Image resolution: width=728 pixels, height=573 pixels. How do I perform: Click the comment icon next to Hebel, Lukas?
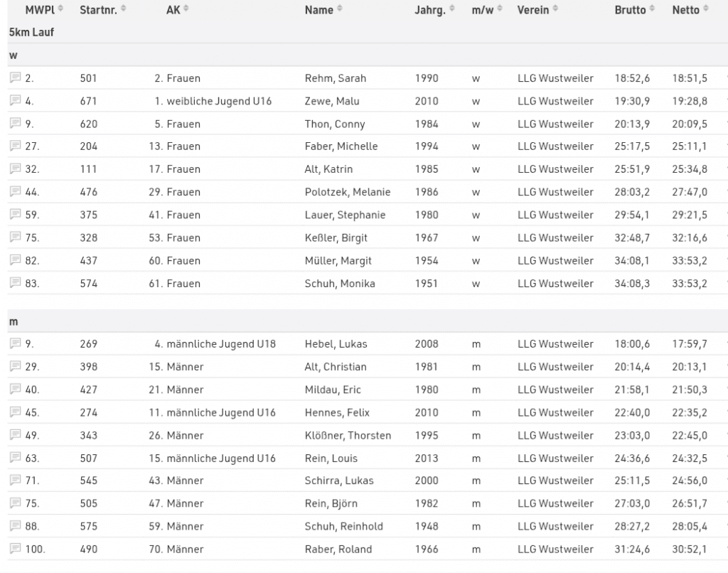click(x=15, y=344)
